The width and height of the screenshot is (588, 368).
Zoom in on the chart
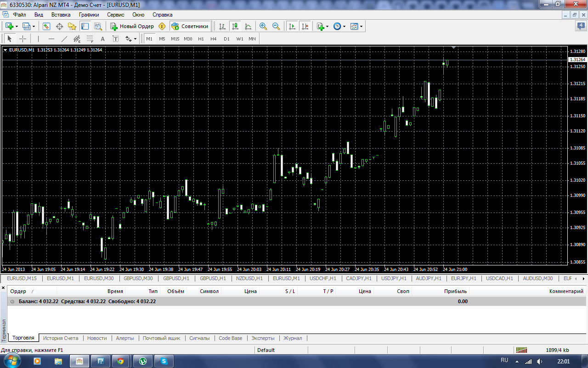pyautogui.click(x=263, y=26)
